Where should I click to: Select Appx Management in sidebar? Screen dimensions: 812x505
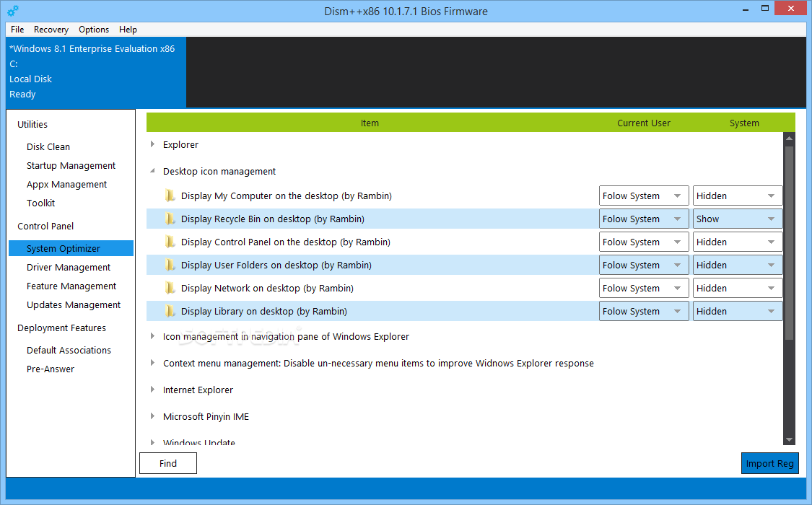(67, 184)
